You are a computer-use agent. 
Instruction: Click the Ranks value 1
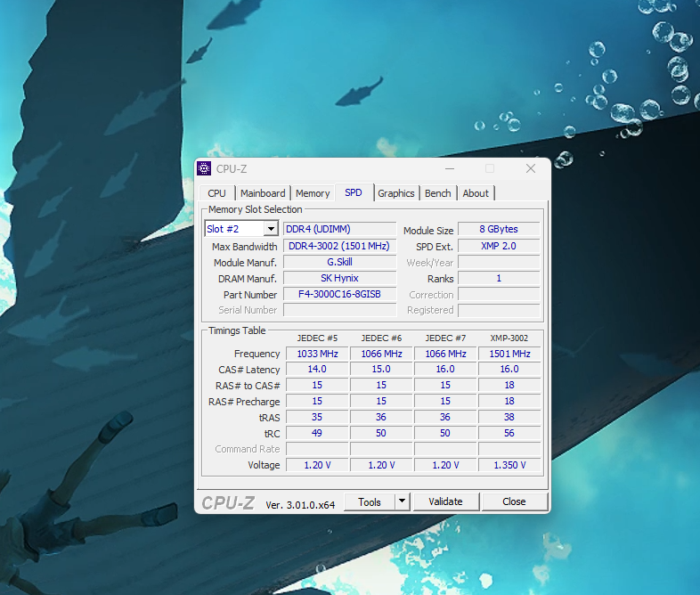pyautogui.click(x=499, y=278)
